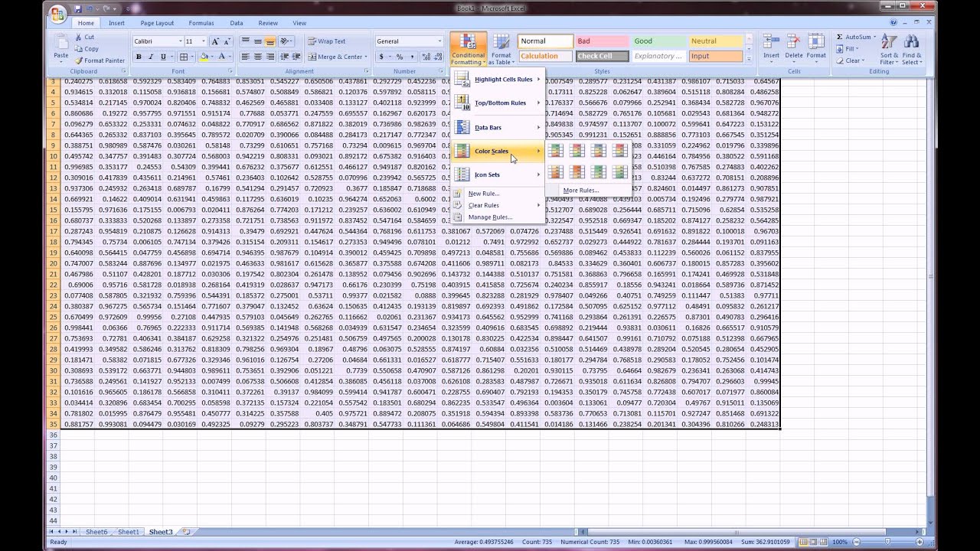980x551 pixels.
Task: Apply percent style to cells
Action: [x=399, y=57]
